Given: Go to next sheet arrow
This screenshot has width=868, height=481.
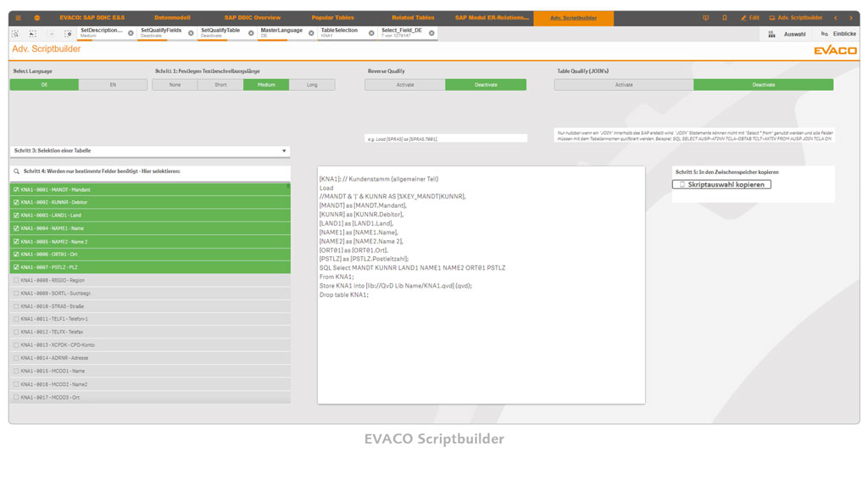Looking at the screenshot, I should click(851, 18).
